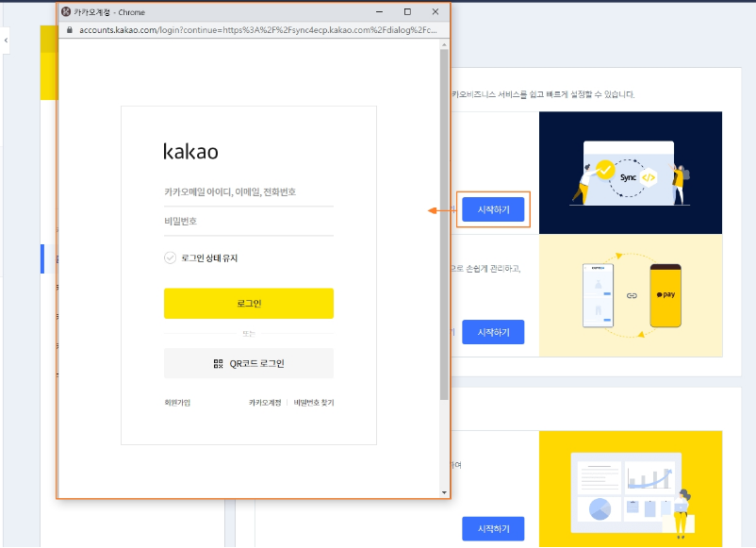The image size is (756, 548).
Task: Focus the 비밀번호 password field
Action: [x=249, y=222]
